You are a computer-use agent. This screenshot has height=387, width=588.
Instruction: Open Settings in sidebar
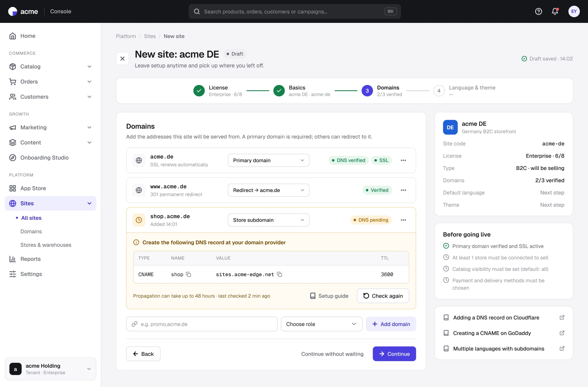[x=51, y=274]
